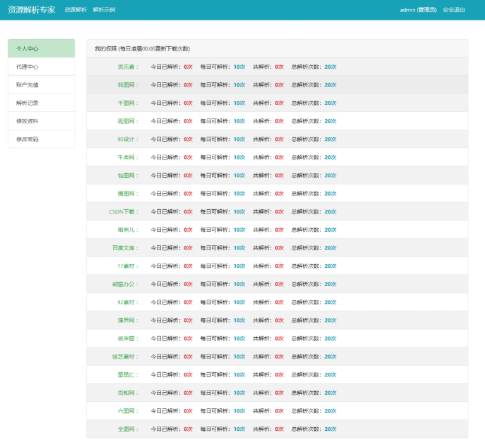Log out via 安全退出
Screen dimensions: 485x448
pos(454,10)
